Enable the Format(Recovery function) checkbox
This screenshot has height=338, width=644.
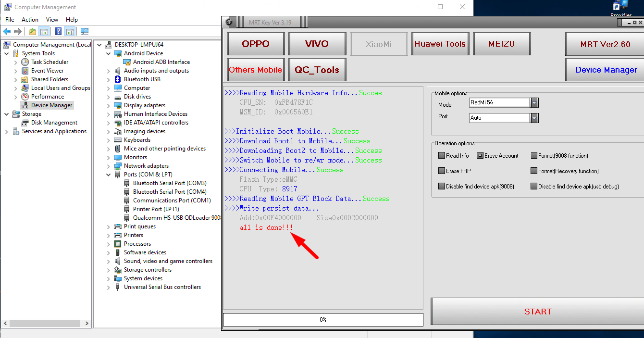point(534,171)
